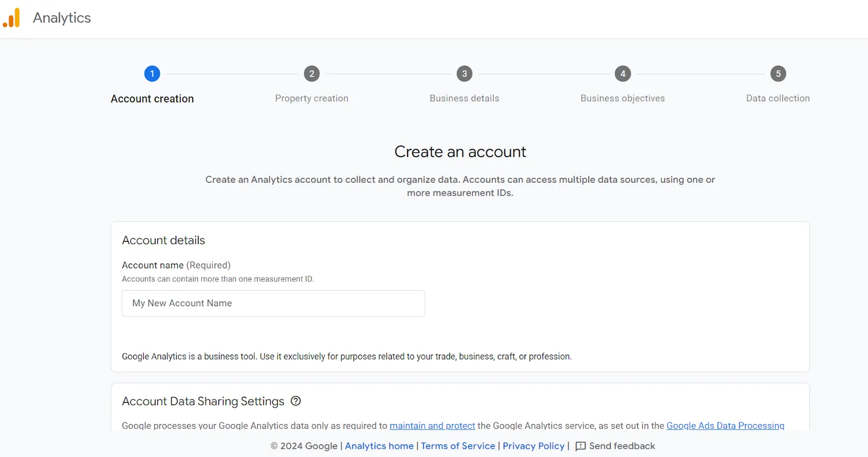This screenshot has width=868, height=457.
Task: Go to Account creation step label
Action: [x=152, y=99]
